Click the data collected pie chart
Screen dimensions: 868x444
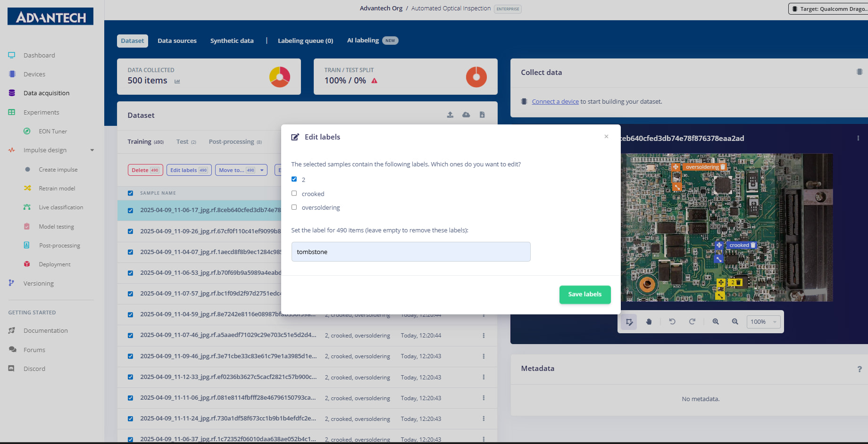[x=280, y=77]
